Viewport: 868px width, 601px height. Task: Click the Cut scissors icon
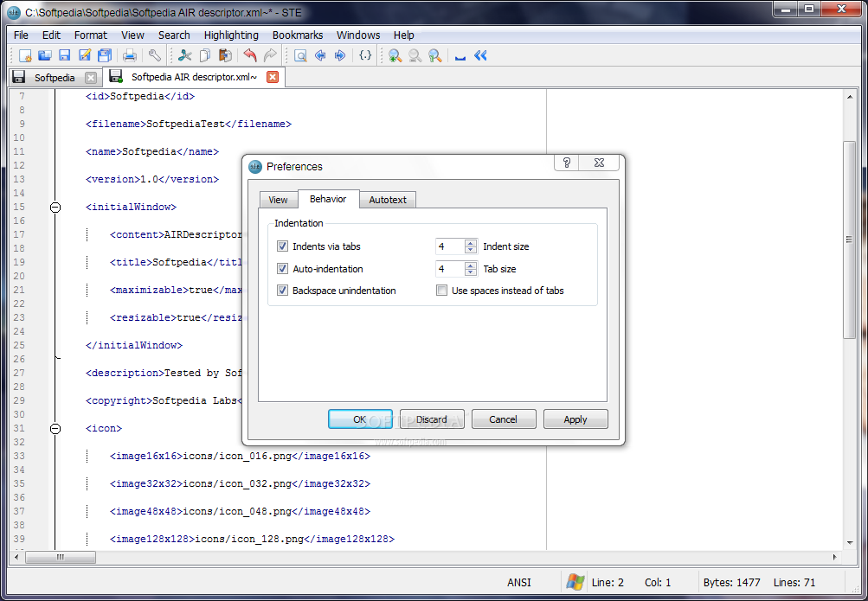click(185, 55)
